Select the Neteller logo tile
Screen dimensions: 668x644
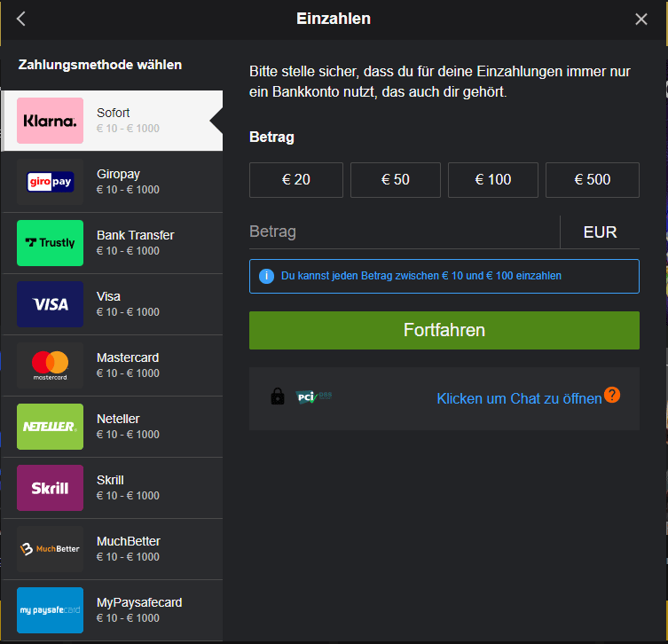pyautogui.click(x=50, y=427)
